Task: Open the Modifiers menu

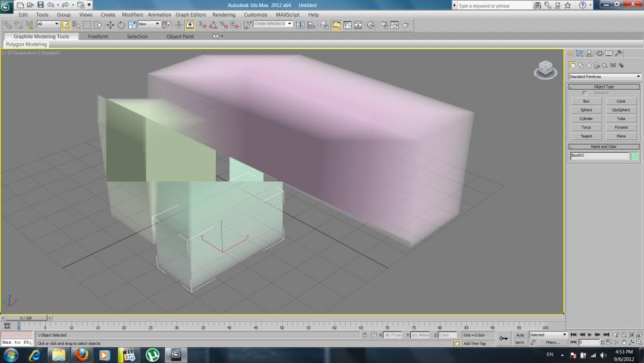Action: [x=132, y=14]
